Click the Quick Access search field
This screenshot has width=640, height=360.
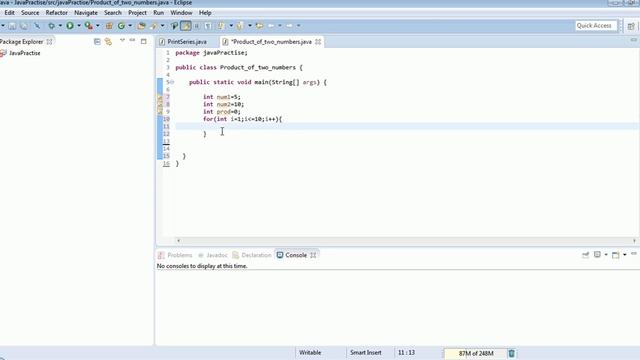(x=596, y=26)
